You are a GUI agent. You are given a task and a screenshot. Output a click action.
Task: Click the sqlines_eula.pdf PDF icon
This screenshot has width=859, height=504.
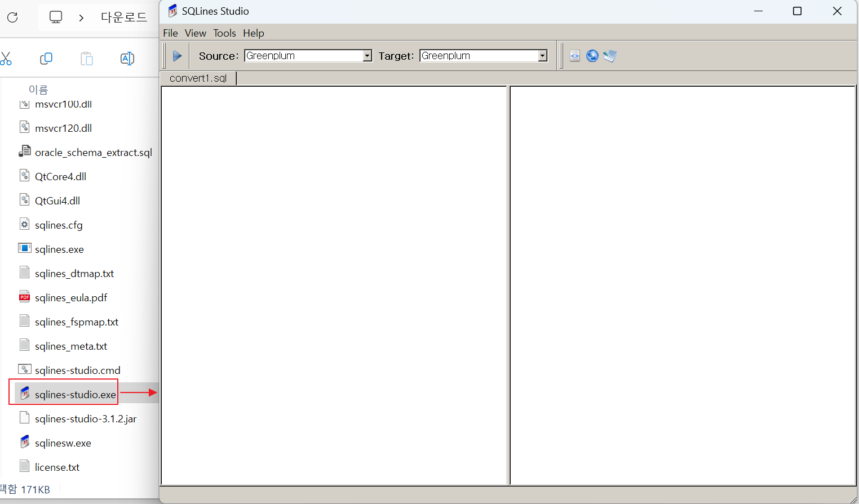(x=25, y=297)
